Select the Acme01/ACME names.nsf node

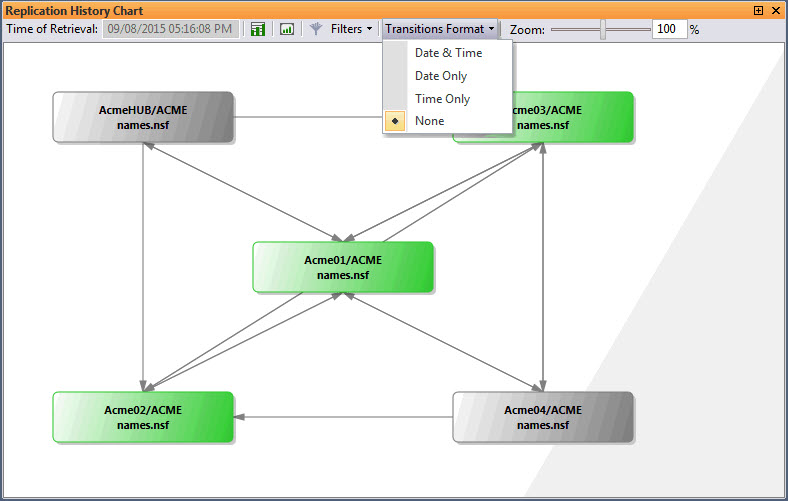343,267
